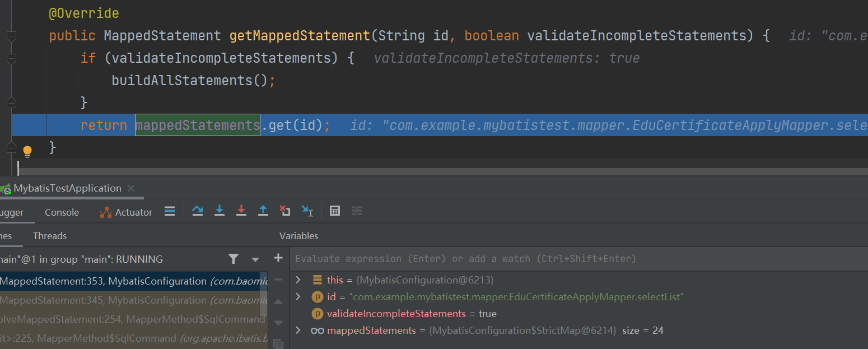
Task: Click the Step Over debugger icon
Action: pos(197,211)
